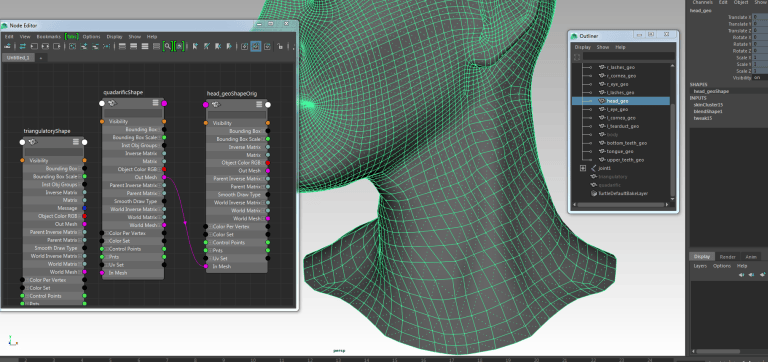Viewport: 768px width, 362px height.
Task: Click tweak15 input in Channel Box
Action: pos(702,118)
